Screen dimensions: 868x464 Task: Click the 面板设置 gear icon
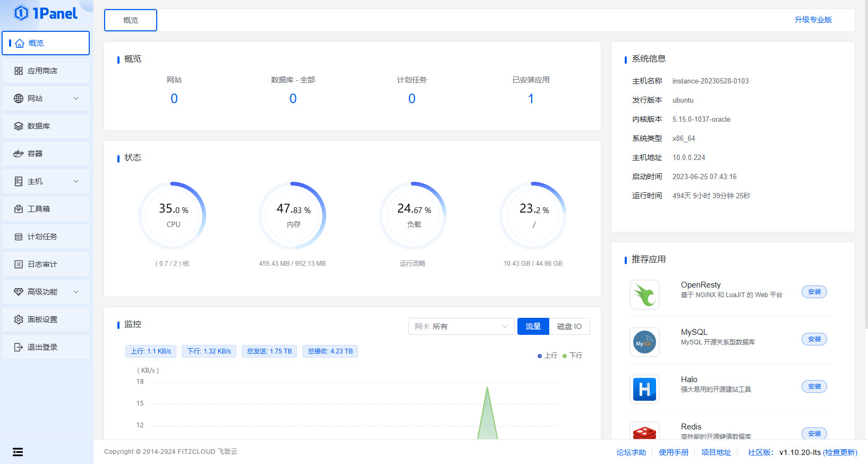pyautogui.click(x=19, y=319)
